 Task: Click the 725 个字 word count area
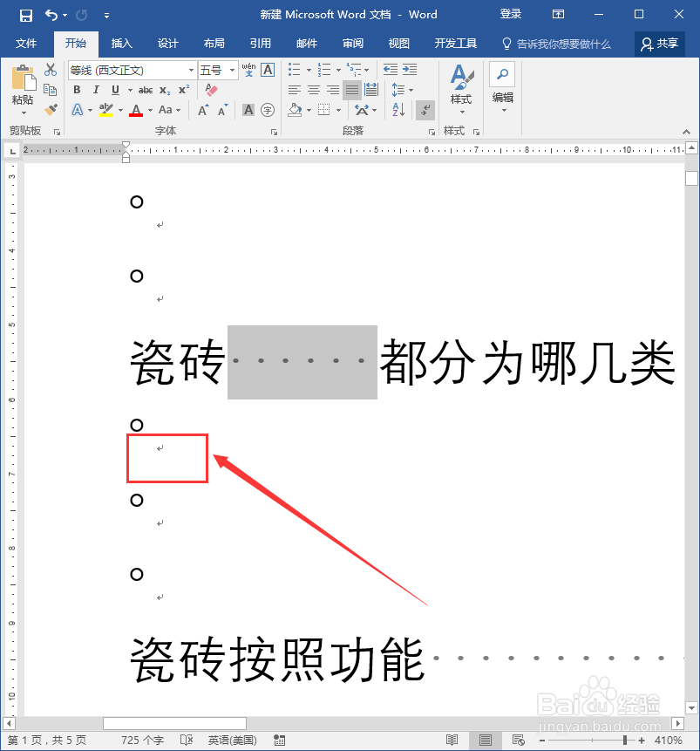point(140,739)
